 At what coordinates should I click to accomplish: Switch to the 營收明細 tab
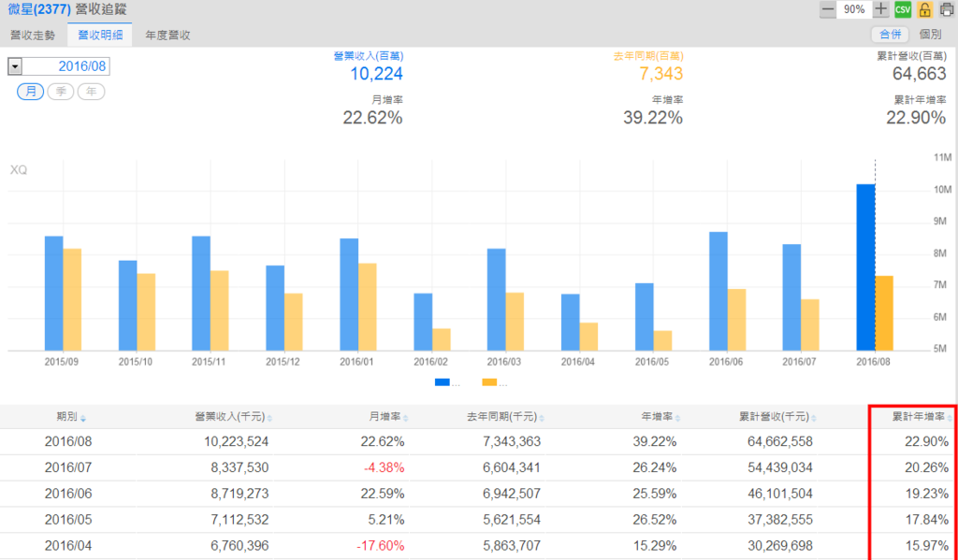click(100, 36)
